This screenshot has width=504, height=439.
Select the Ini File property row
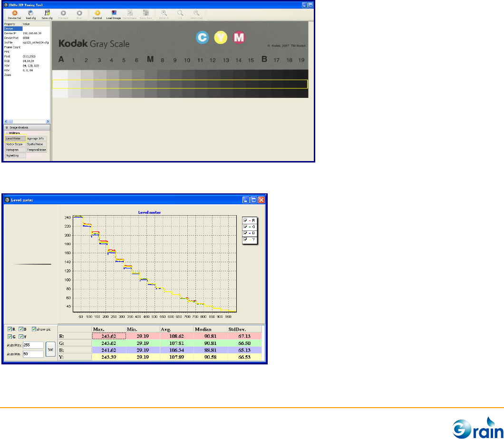[x=27, y=42]
